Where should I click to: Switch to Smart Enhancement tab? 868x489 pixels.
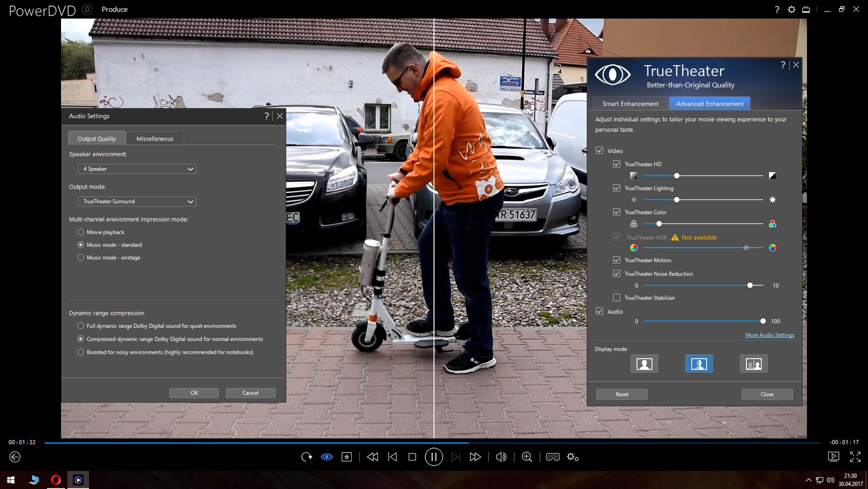pyautogui.click(x=630, y=104)
